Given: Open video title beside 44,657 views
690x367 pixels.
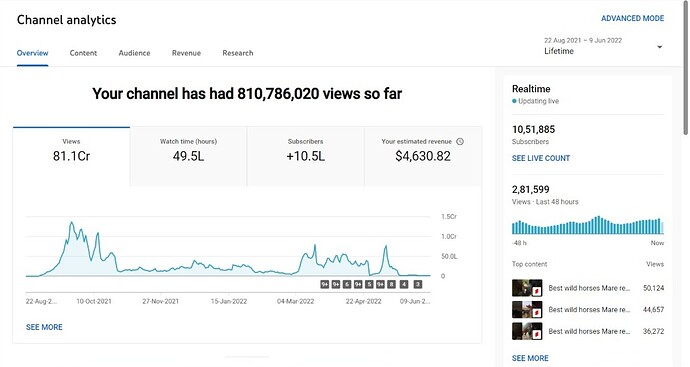Looking at the screenshot, I should coord(589,310).
